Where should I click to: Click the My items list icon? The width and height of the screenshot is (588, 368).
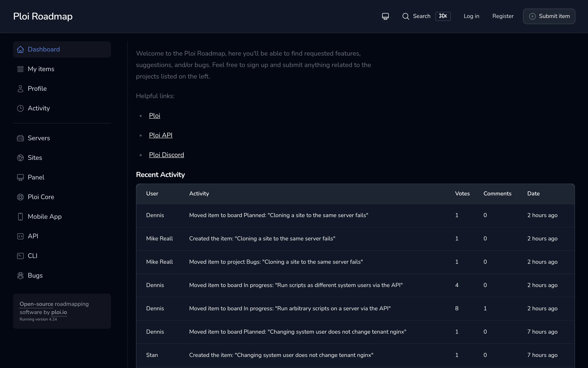[20, 69]
